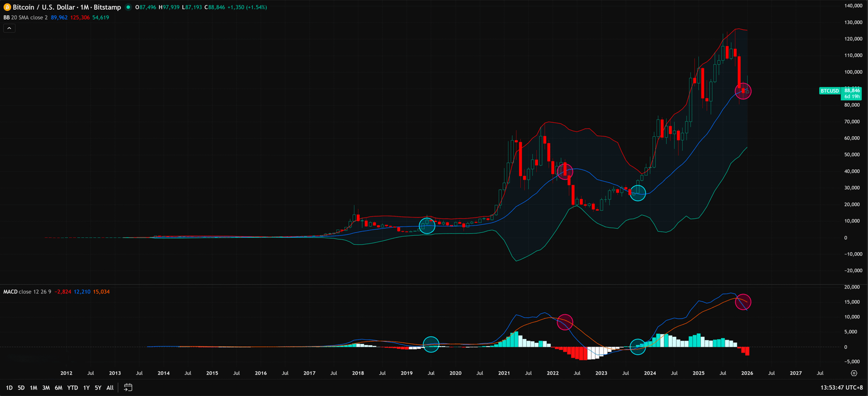Open chart settings hexagon gear icon
The width and height of the screenshot is (868, 396).
[854, 373]
